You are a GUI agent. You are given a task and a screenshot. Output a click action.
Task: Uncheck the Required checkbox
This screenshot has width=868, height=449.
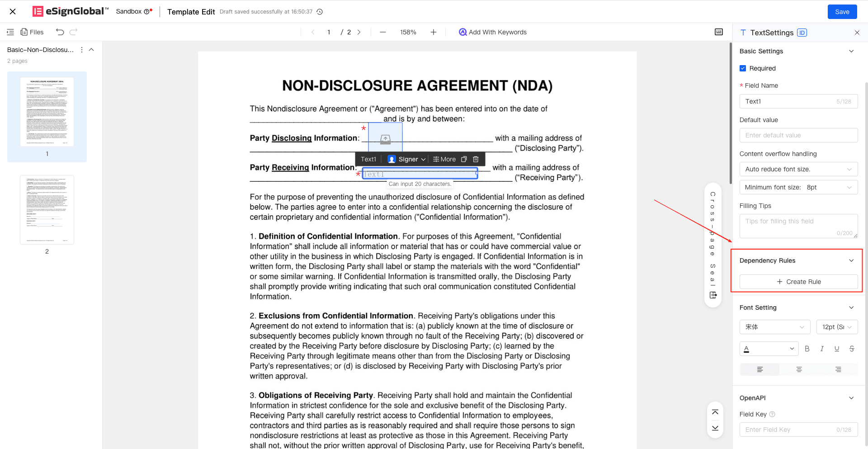click(x=743, y=68)
